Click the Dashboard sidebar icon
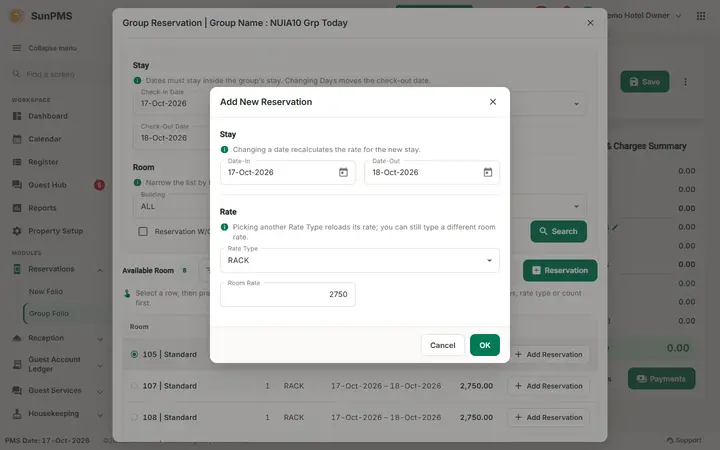This screenshot has width=720, height=450. [x=17, y=116]
